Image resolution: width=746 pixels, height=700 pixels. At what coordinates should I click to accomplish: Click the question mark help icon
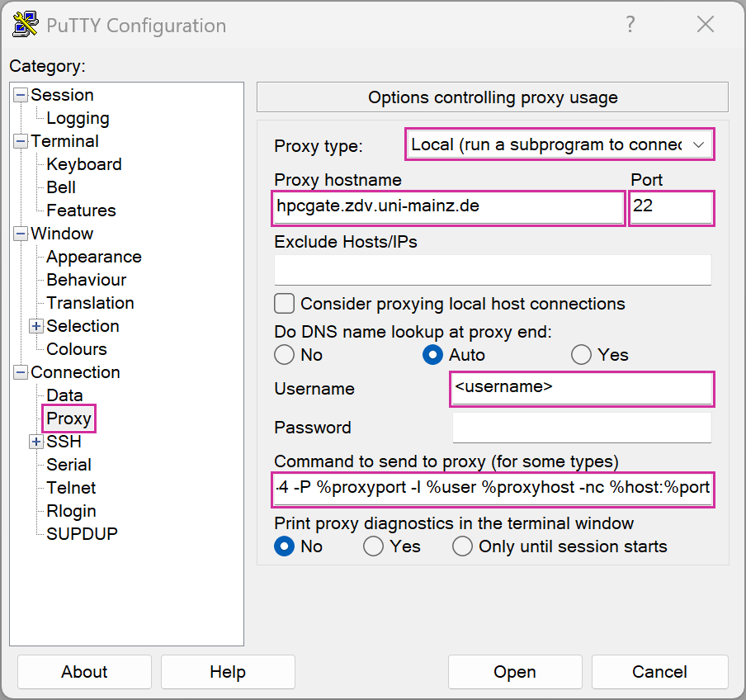tap(630, 25)
